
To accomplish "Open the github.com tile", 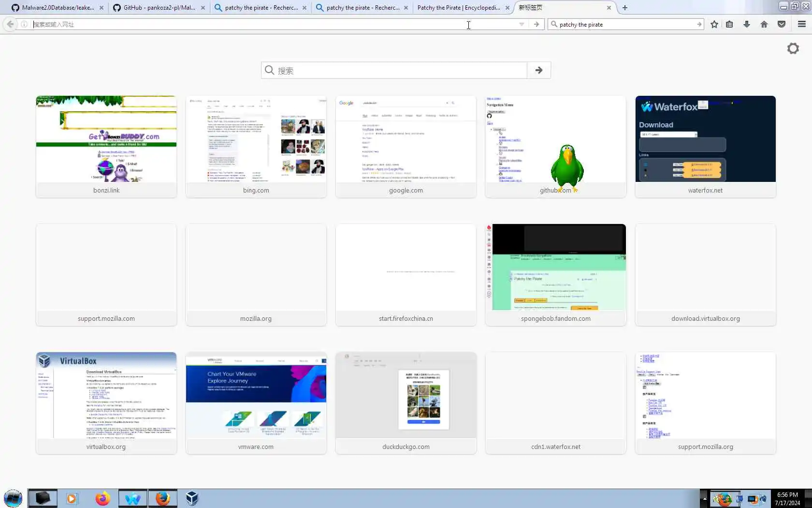I will [x=556, y=147].
